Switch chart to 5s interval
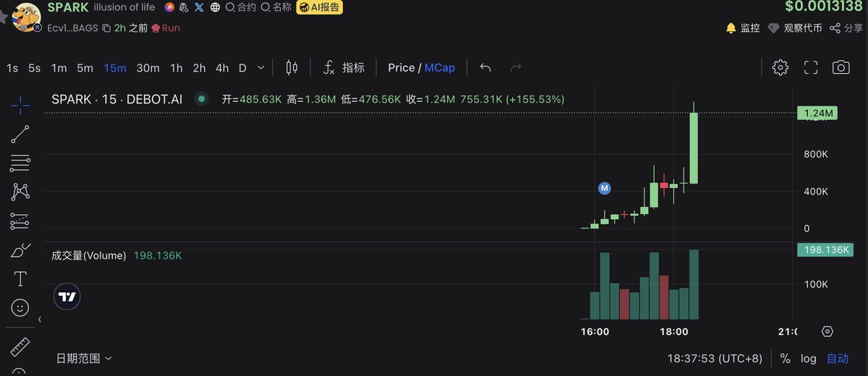Viewport: 868px width, 376px height. pyautogui.click(x=35, y=68)
